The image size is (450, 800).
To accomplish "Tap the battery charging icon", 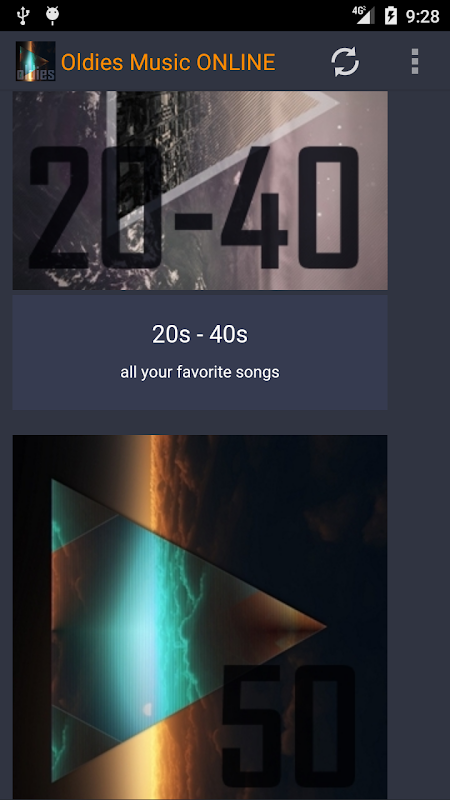I will tap(391, 15).
